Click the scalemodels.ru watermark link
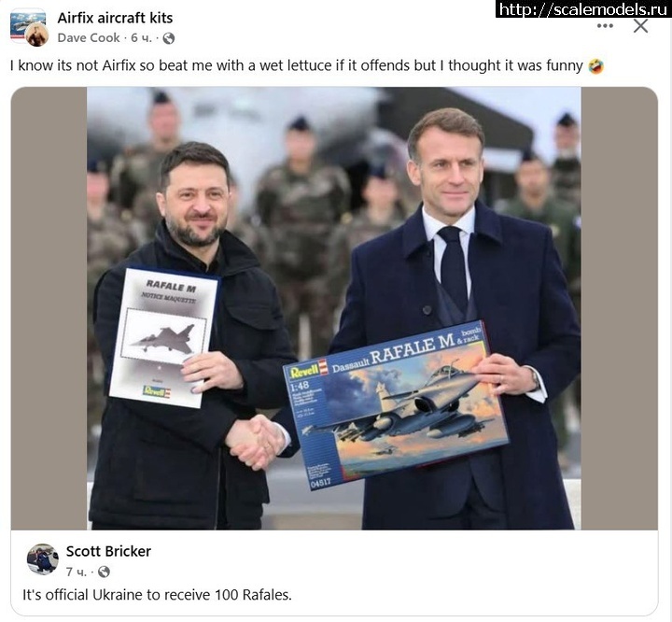 point(583,9)
